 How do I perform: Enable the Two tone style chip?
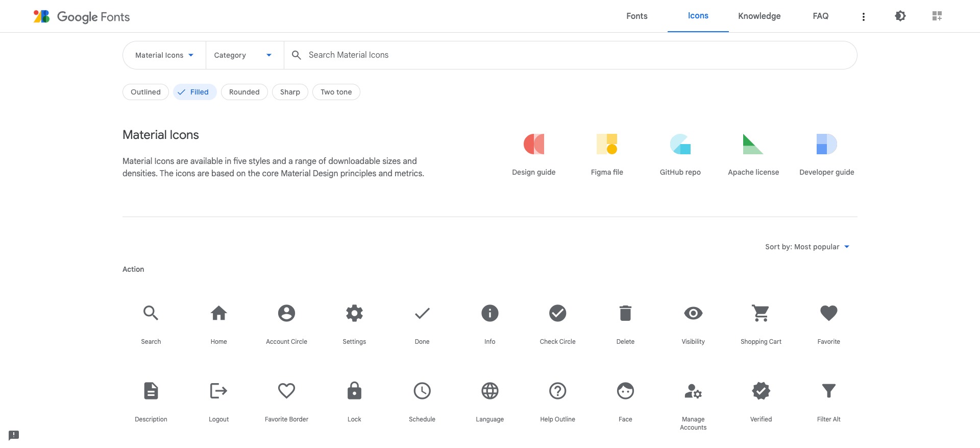(336, 92)
